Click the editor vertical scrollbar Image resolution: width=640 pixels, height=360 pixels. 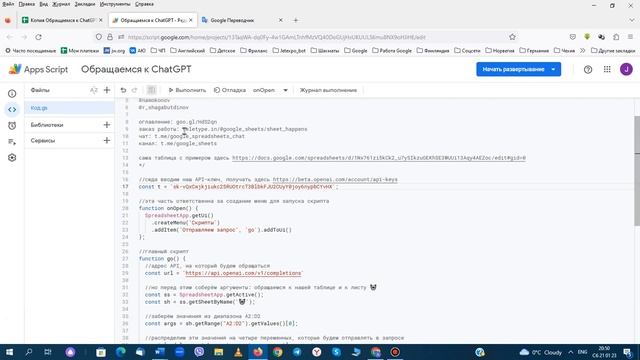click(x=637, y=170)
